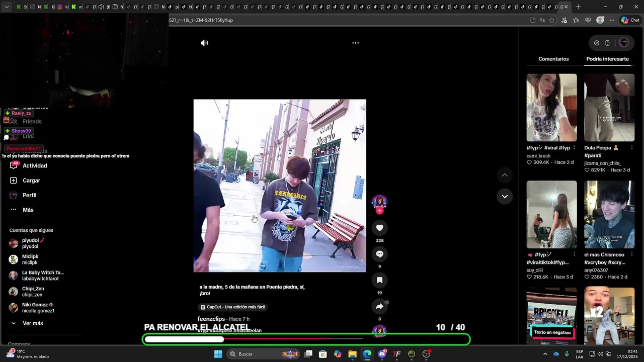Click the Windows Start button

coord(218,354)
